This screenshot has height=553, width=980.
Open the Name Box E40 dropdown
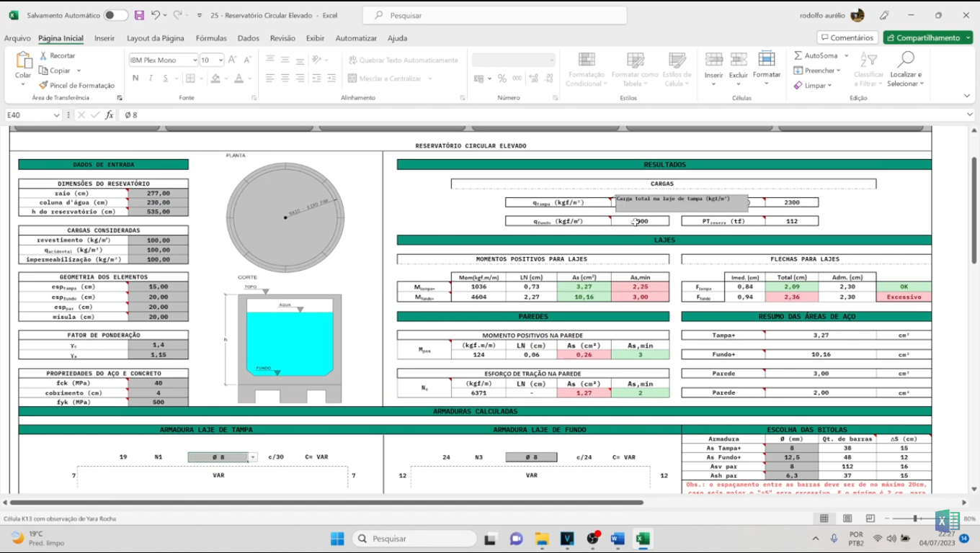[56, 115]
